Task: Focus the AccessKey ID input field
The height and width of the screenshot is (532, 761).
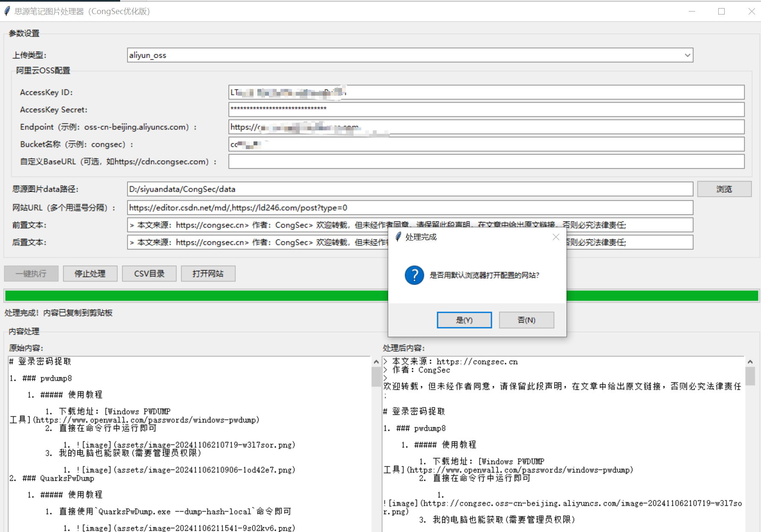Action: pyautogui.click(x=487, y=92)
